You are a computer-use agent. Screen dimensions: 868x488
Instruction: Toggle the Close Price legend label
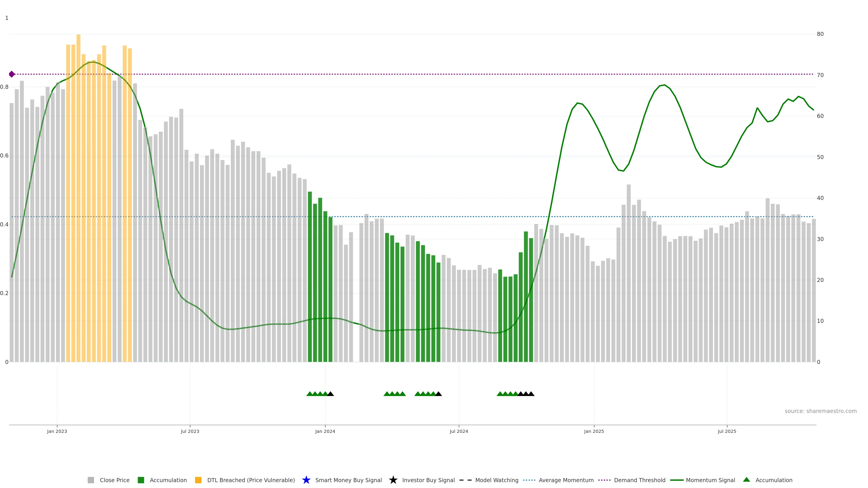(x=115, y=480)
